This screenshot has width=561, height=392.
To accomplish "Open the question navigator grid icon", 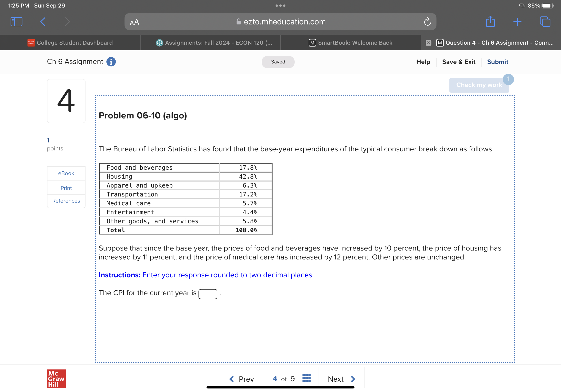I will [x=306, y=379].
